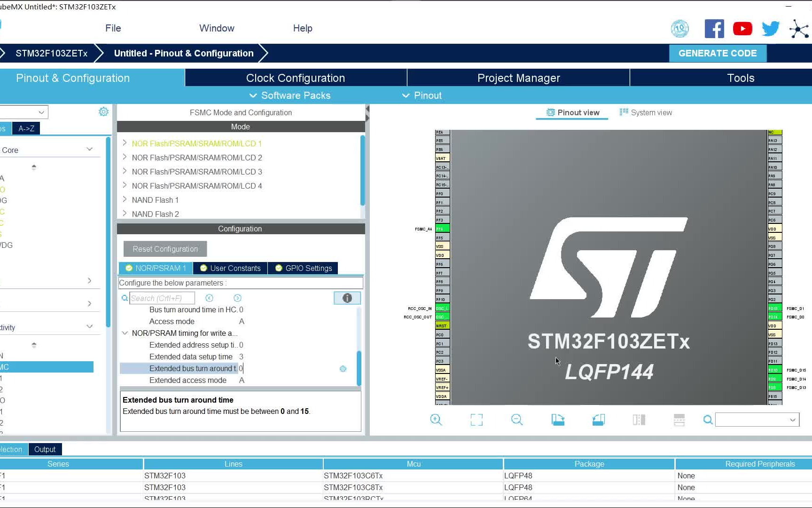Image resolution: width=812 pixels, height=508 pixels.
Task: Select the VBAT pin on the chip
Action: point(442,158)
